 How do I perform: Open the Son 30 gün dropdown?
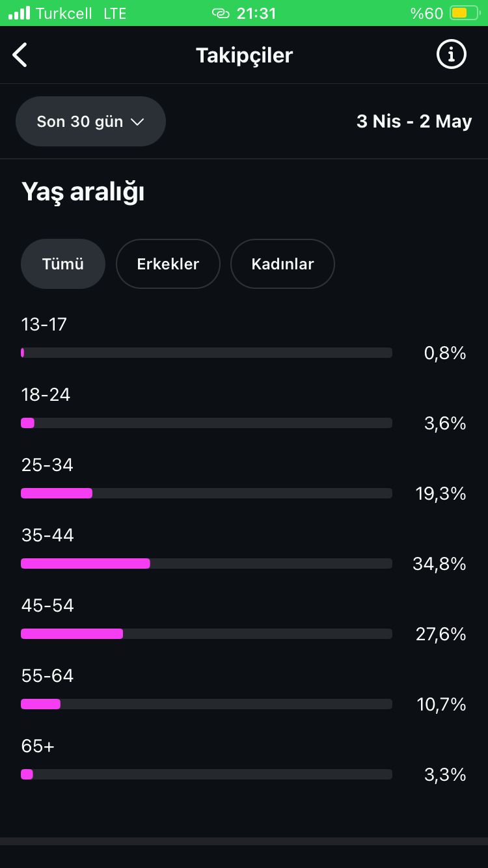[x=90, y=122]
